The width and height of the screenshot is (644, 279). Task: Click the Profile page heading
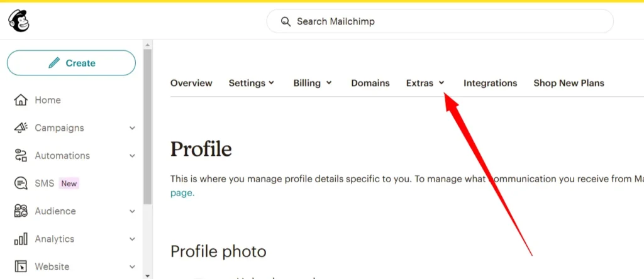(201, 150)
